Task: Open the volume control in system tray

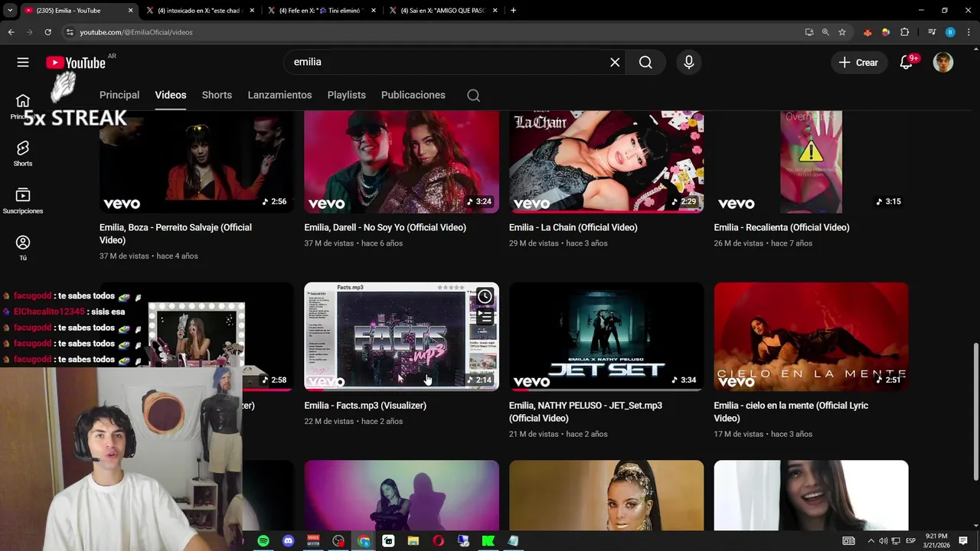Action: pos(884,541)
